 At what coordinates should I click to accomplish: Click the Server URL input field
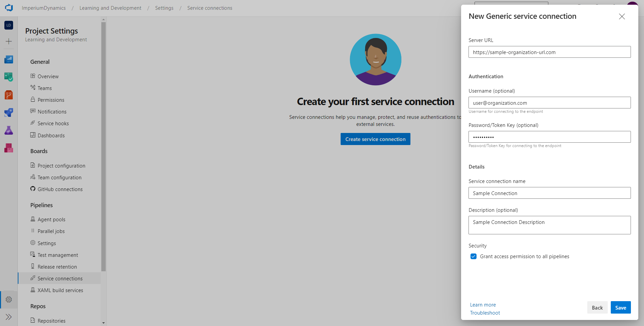(x=549, y=52)
